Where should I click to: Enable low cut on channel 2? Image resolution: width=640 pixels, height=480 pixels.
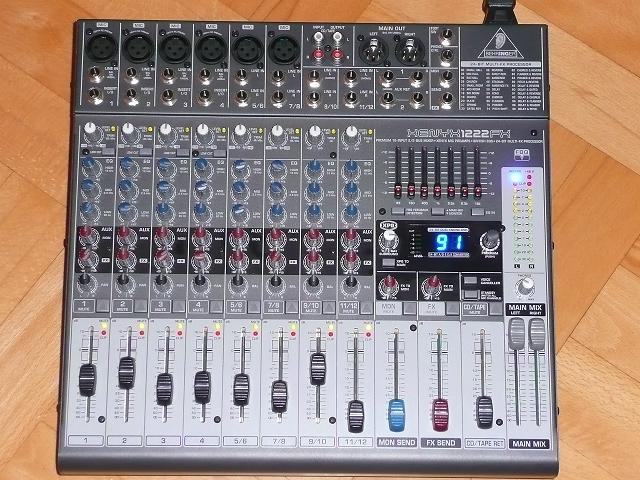tap(146, 153)
